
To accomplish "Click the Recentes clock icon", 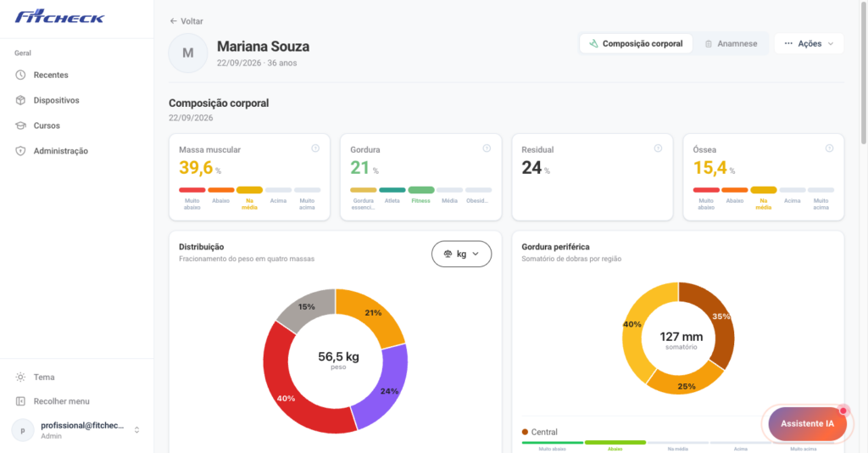I will point(20,75).
